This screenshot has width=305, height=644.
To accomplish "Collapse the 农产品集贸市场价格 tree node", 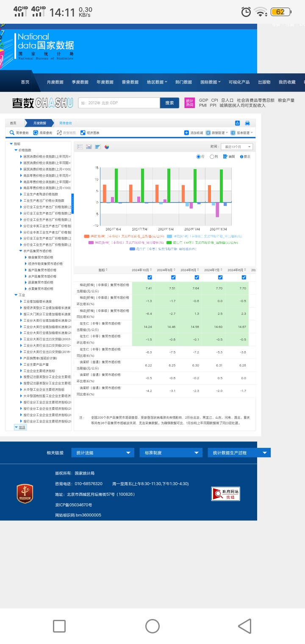I will [x=21, y=251].
